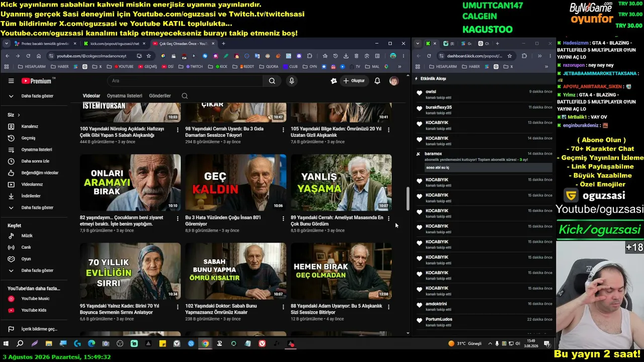Show hidden bookmarks in Kick window
The height and width of the screenshot is (362, 644).
point(546,66)
